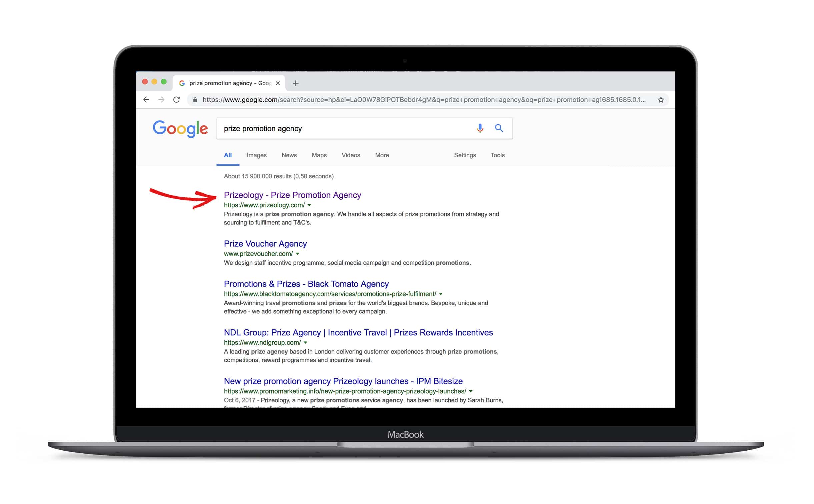The width and height of the screenshot is (814, 504).
Task: Click the 'We design staff incentive programme' snippet
Action: tap(347, 263)
